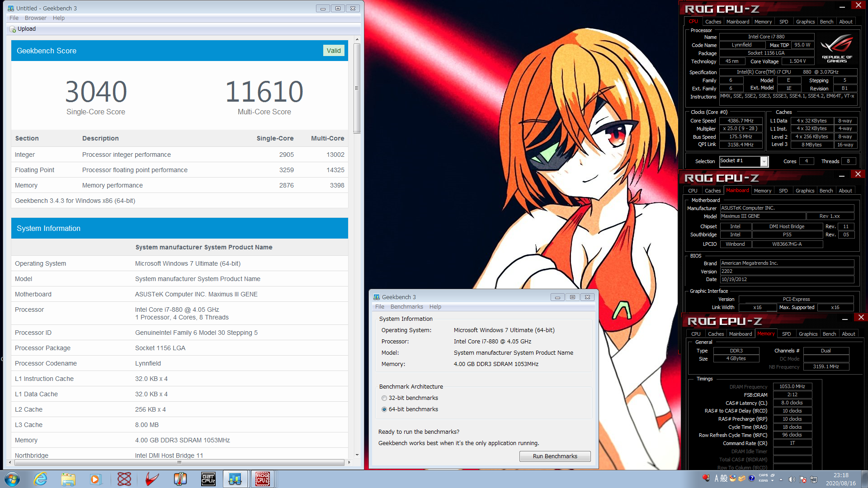Screen dimensions: 868x488
Task: Click the Show Desktop strip at taskbar end
Action: pos(864,479)
